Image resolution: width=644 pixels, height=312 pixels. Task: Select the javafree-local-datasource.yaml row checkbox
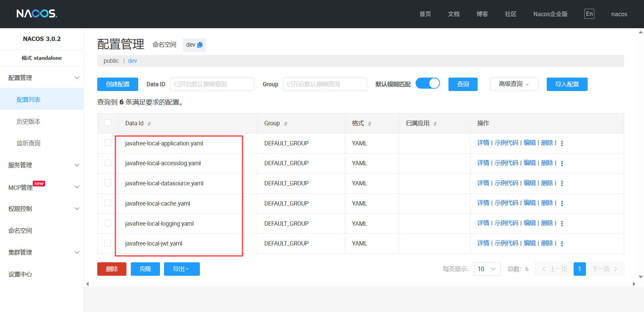108,183
